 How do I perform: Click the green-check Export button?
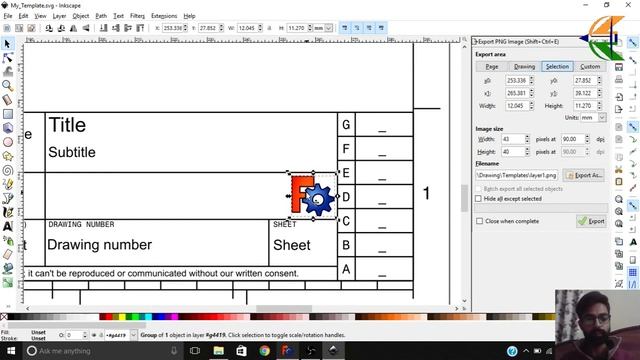(x=591, y=221)
